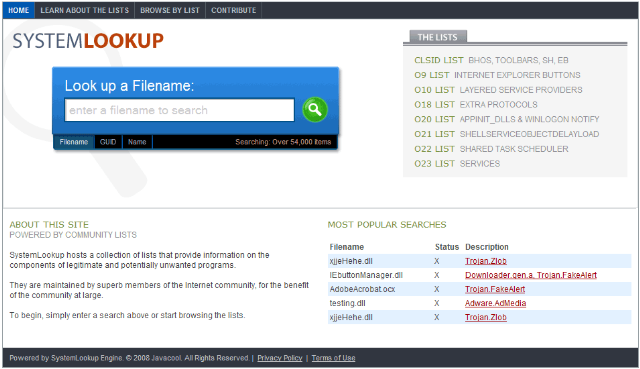Screen dimensions: 640x369
Task: Open the Contribute menu item
Action: 233,10
